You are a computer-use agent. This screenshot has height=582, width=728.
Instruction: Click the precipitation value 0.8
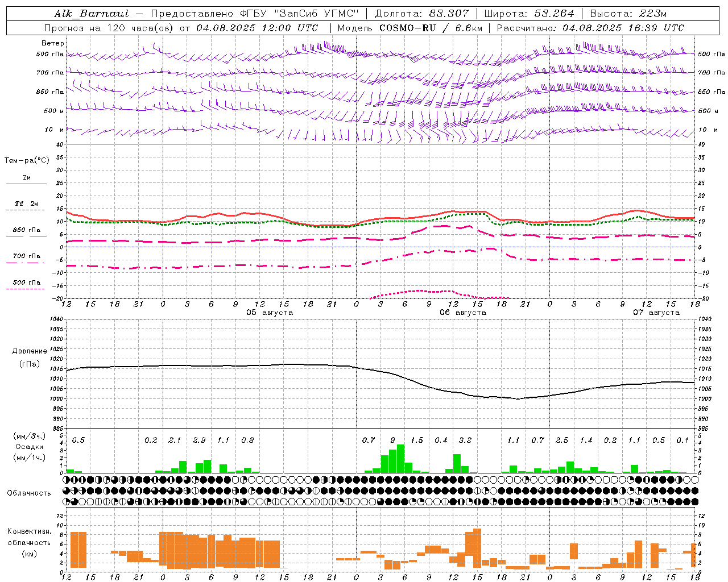tap(247, 440)
